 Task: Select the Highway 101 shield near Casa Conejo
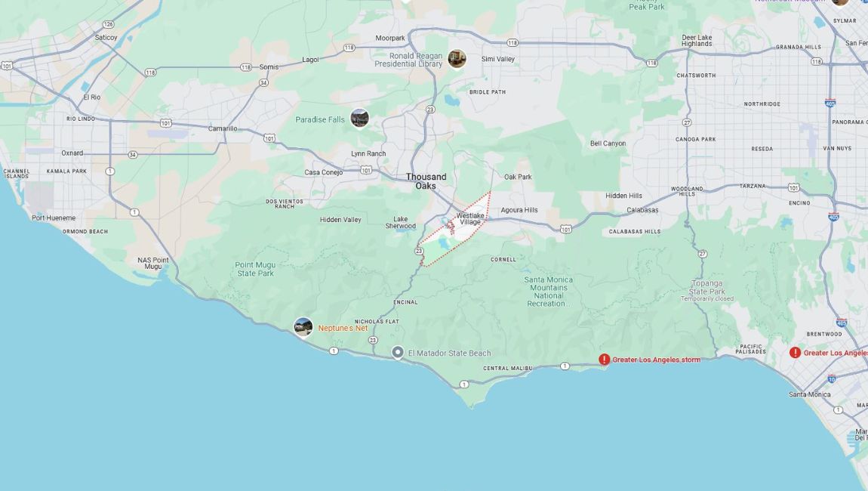click(x=366, y=170)
